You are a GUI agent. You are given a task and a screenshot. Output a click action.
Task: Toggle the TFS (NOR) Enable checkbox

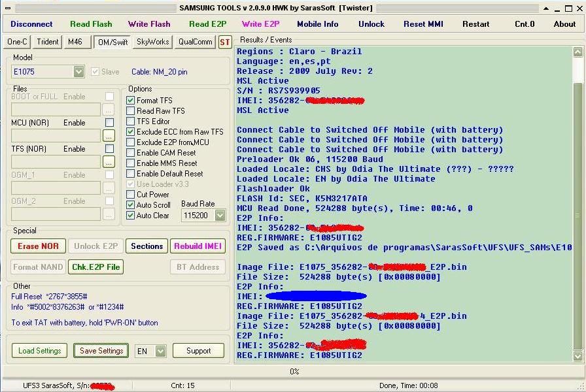click(109, 148)
